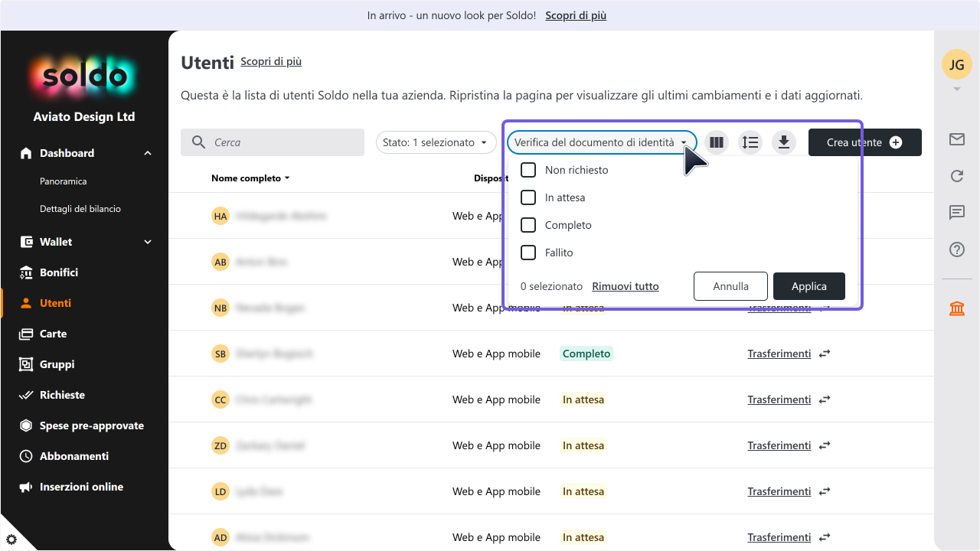Open Verifica del documento di identità dropdown

602,142
